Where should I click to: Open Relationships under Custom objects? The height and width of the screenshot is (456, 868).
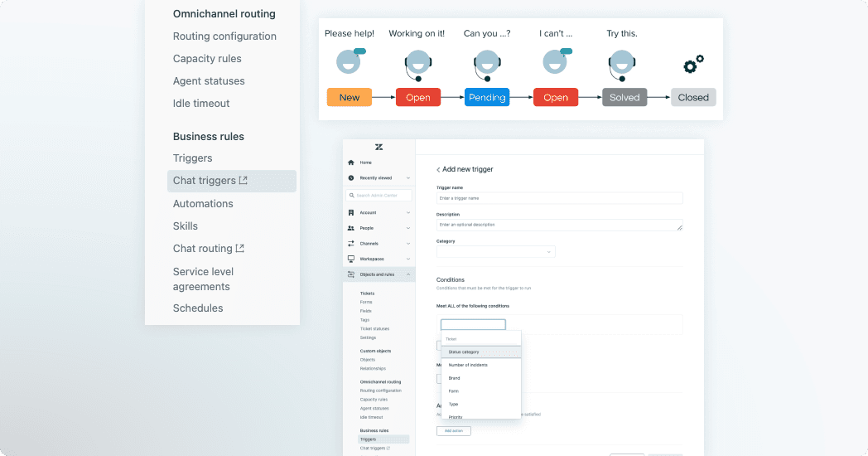click(x=373, y=368)
